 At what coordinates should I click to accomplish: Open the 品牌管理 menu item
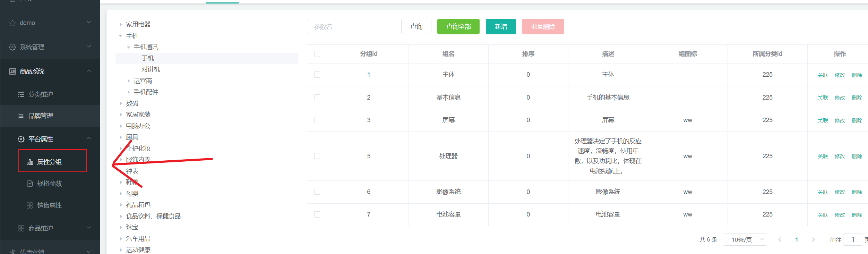(50, 116)
